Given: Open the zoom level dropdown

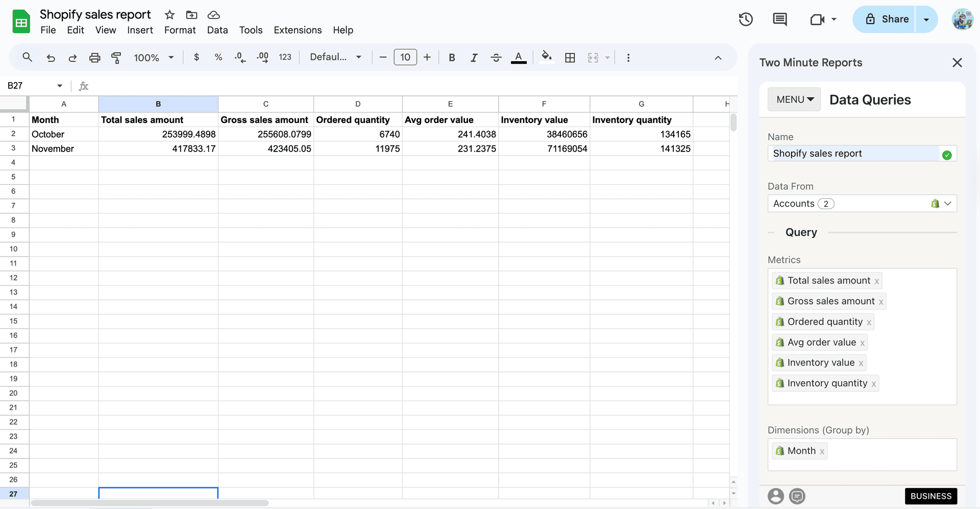Looking at the screenshot, I should pos(153,58).
